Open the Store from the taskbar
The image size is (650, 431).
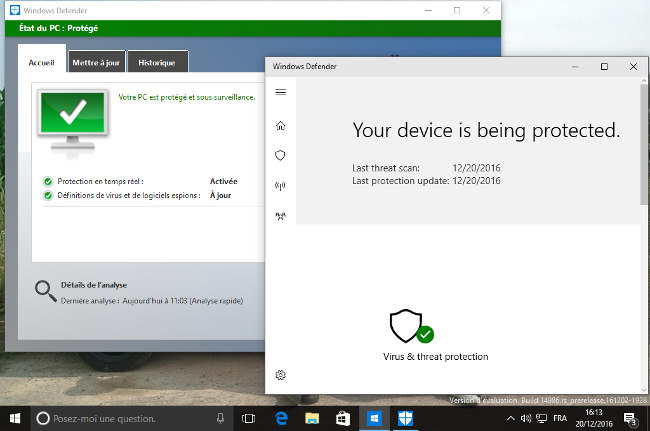(x=343, y=419)
